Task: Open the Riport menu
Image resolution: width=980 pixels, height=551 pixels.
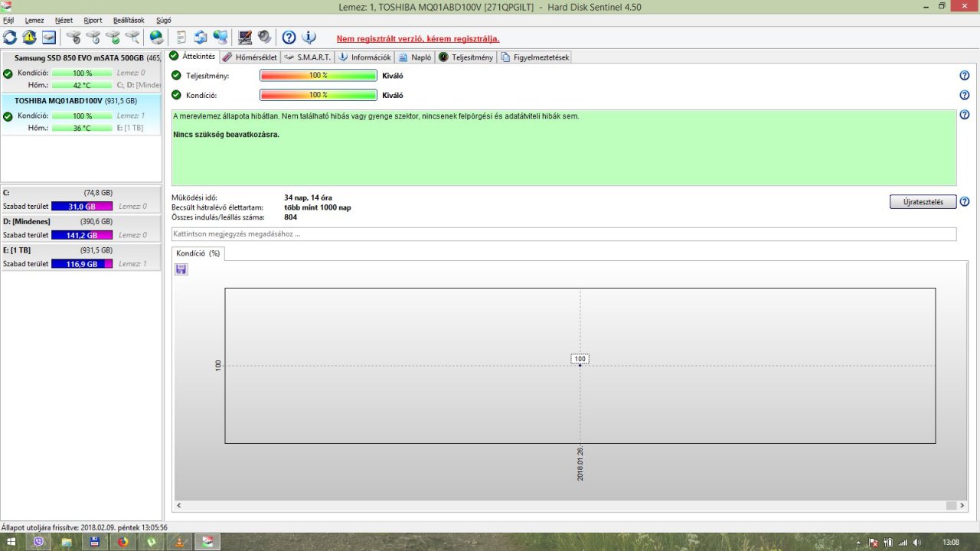Action: tap(93, 20)
